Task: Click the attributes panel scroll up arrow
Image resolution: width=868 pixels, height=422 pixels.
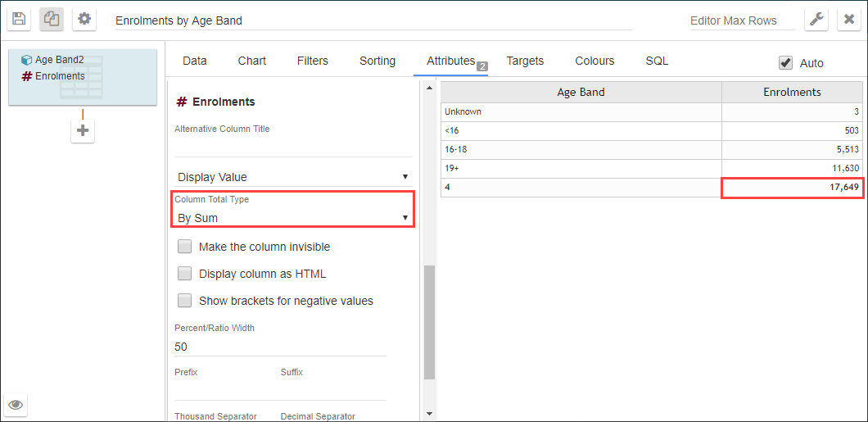Action: (429, 88)
